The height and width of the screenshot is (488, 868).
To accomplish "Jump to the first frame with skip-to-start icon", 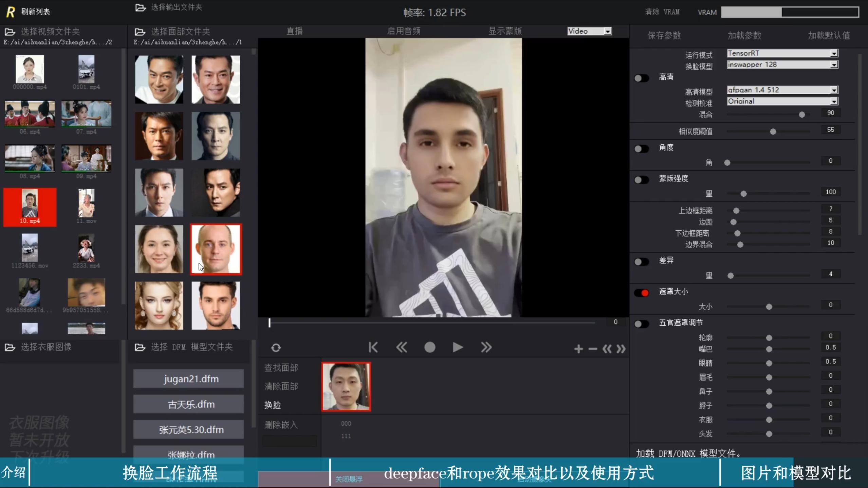I will point(373,347).
